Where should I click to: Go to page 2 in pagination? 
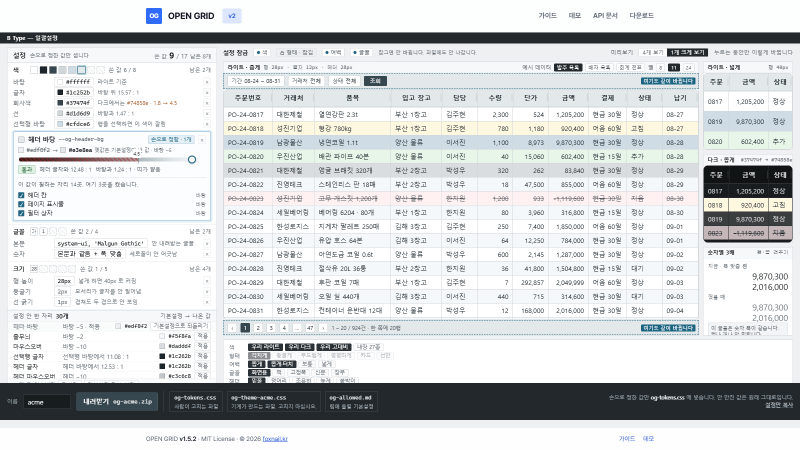click(x=258, y=328)
